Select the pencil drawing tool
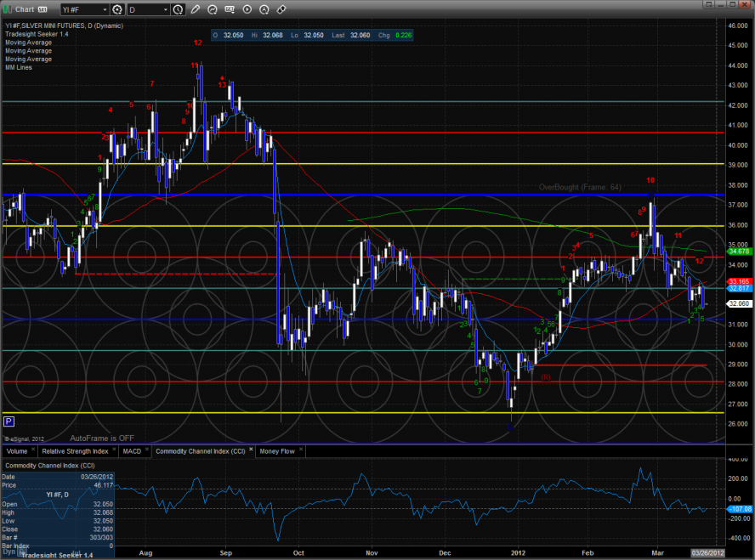Screen dimensions: 755x560 195,9
